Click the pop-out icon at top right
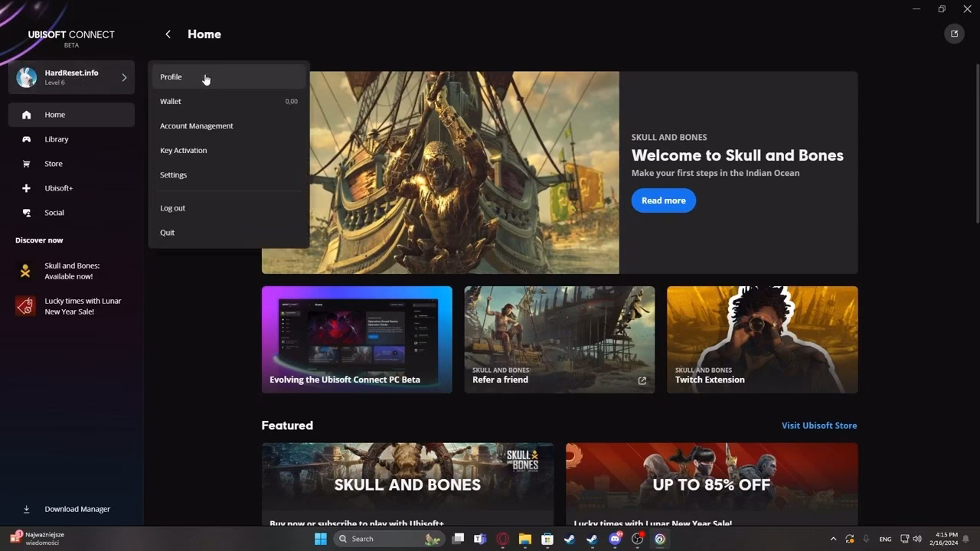Image resolution: width=980 pixels, height=551 pixels. [954, 34]
